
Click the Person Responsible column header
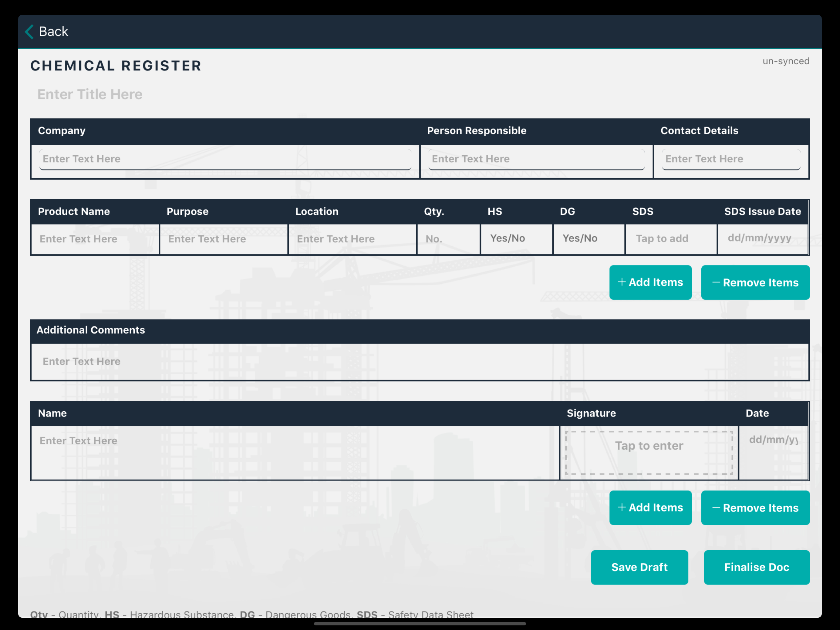click(477, 130)
